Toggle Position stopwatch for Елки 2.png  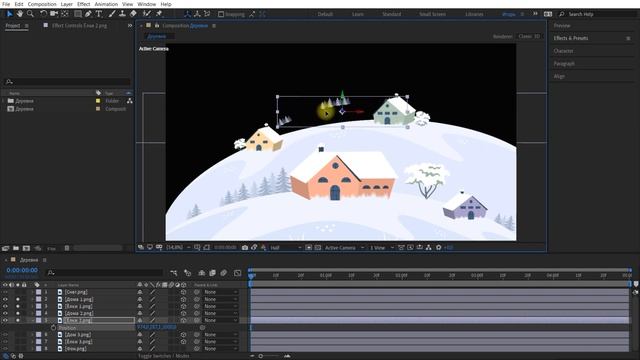53,328
